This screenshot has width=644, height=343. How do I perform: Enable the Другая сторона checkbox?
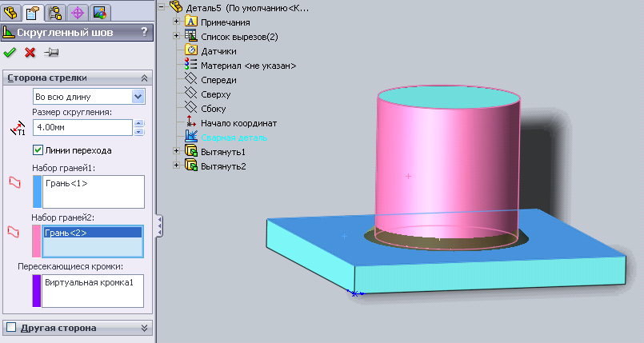tap(11, 327)
